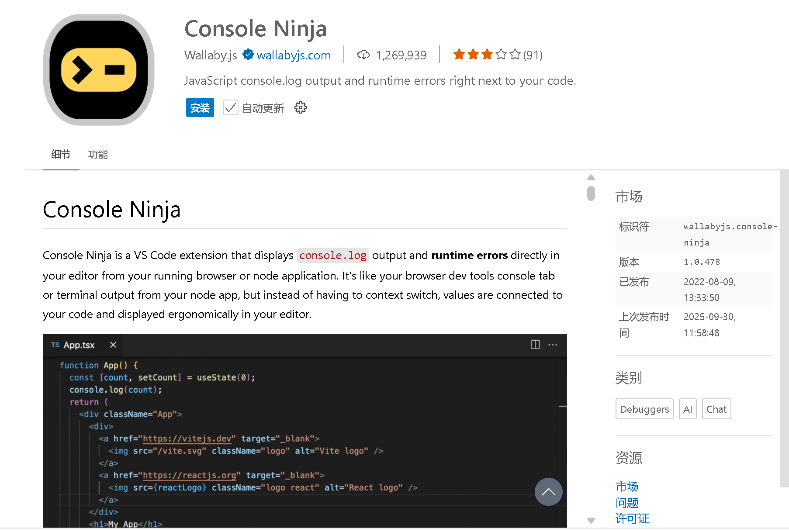Open the more actions ellipsis in editor preview
Screen dimensions: 789x532
point(552,345)
